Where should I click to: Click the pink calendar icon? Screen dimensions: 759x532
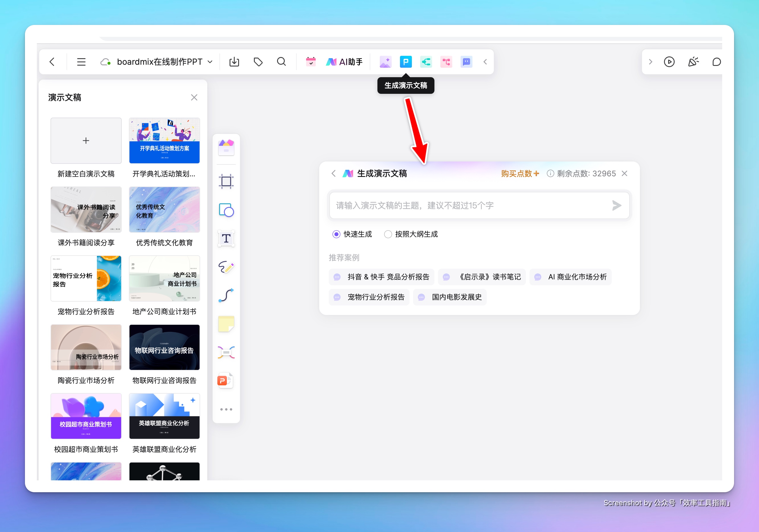click(x=311, y=62)
